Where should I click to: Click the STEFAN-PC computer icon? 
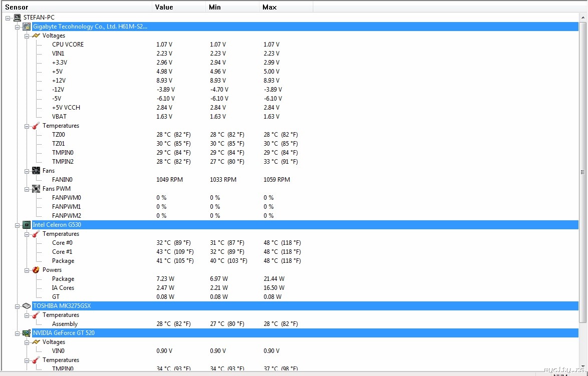coord(17,18)
